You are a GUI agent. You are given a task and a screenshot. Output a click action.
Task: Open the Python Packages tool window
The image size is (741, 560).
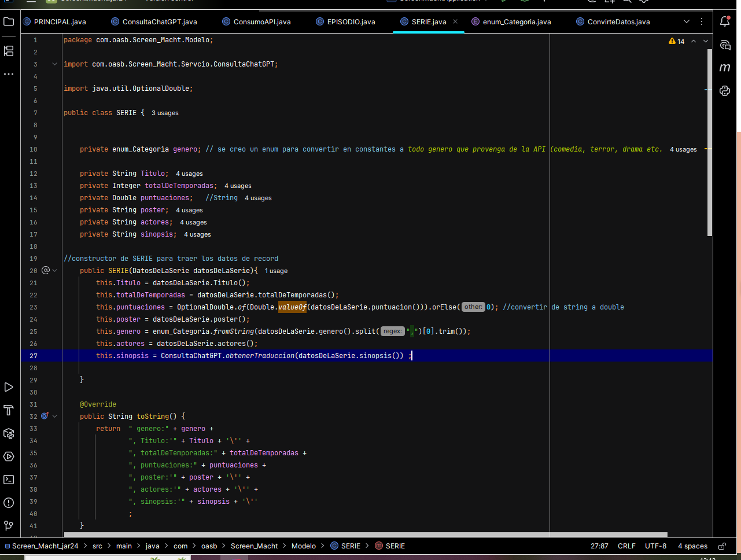tap(9, 433)
